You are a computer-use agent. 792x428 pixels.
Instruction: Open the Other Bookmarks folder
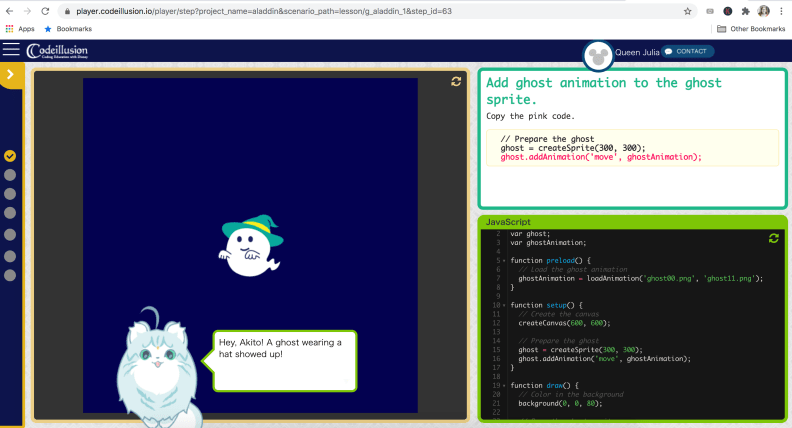coord(751,29)
